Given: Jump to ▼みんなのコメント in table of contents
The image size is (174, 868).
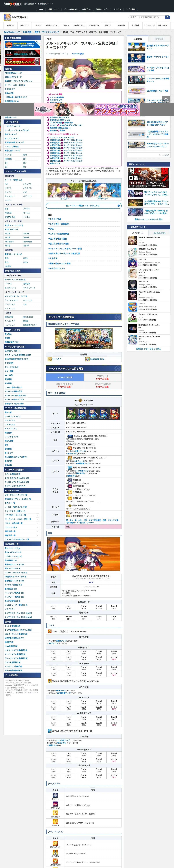Looking at the screenshot, I should 56,269.
